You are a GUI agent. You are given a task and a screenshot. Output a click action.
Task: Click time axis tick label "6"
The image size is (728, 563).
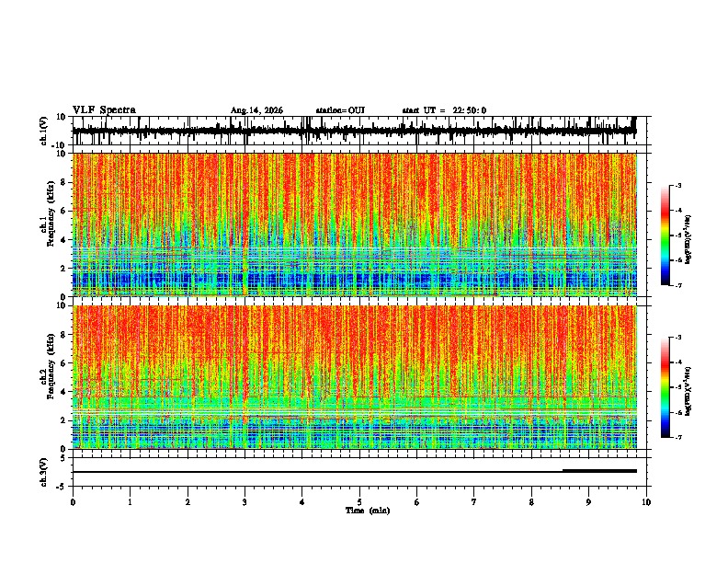click(416, 502)
